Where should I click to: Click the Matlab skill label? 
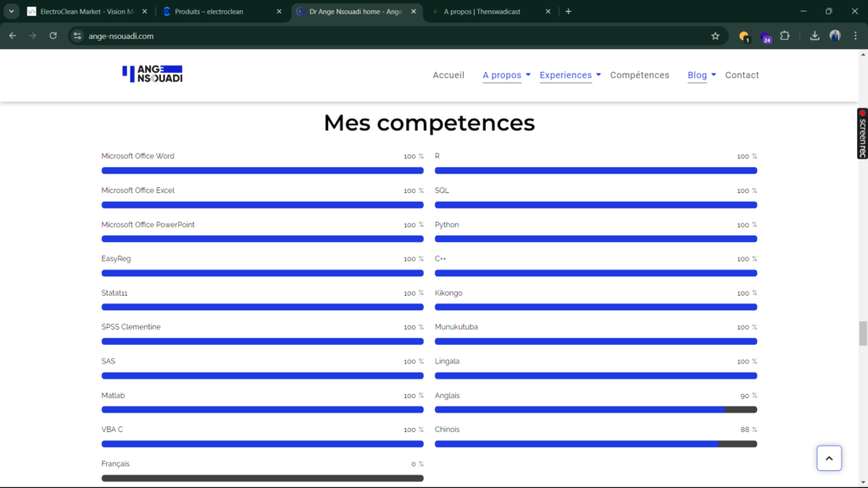113,396
